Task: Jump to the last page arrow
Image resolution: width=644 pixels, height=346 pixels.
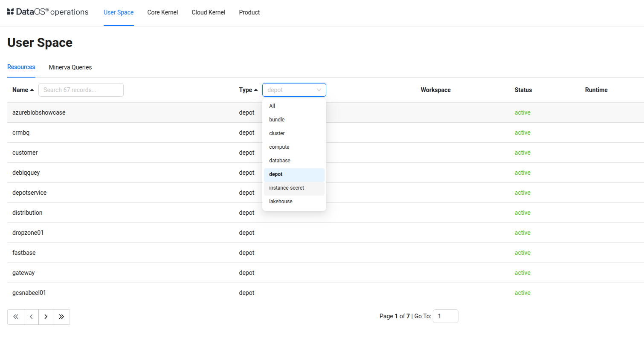Action: tap(61, 317)
